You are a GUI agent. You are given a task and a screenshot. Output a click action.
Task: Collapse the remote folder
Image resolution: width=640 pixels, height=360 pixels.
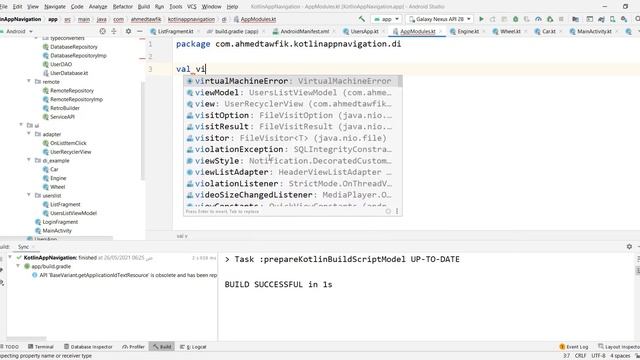(x=29, y=81)
